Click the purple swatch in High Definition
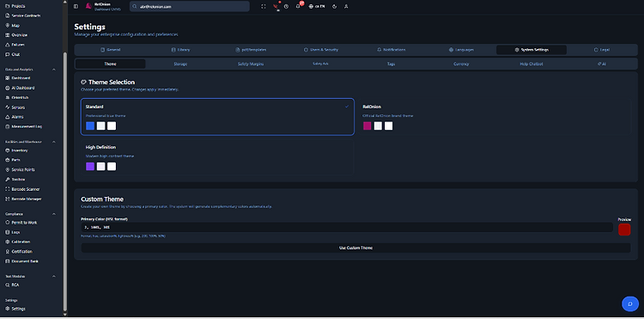644x319 pixels. click(90, 167)
